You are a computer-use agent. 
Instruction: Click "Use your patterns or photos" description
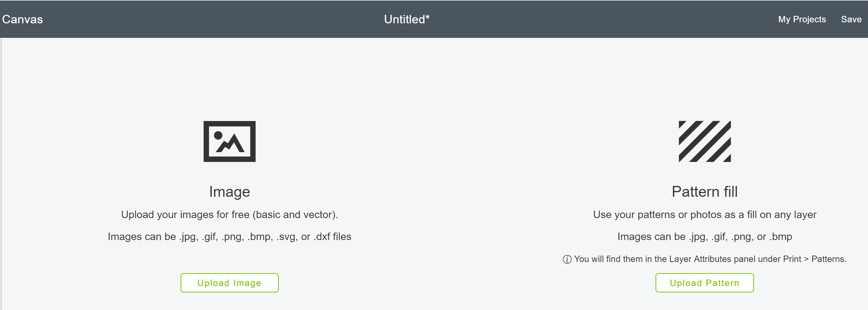tap(705, 215)
